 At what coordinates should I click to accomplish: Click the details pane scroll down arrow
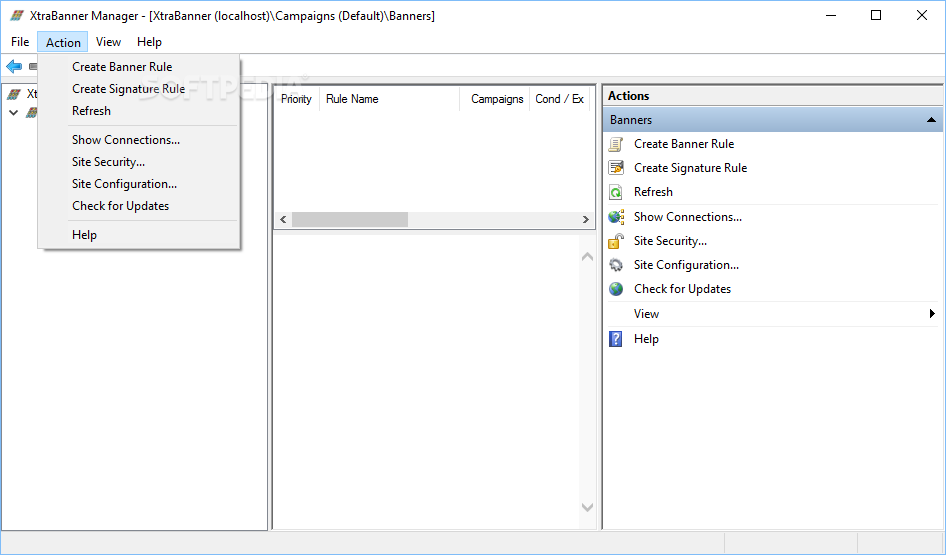tap(587, 508)
